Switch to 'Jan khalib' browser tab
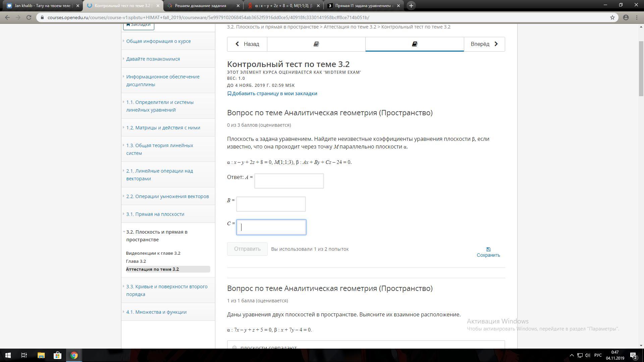This screenshot has width=644, height=362. click(42, 6)
